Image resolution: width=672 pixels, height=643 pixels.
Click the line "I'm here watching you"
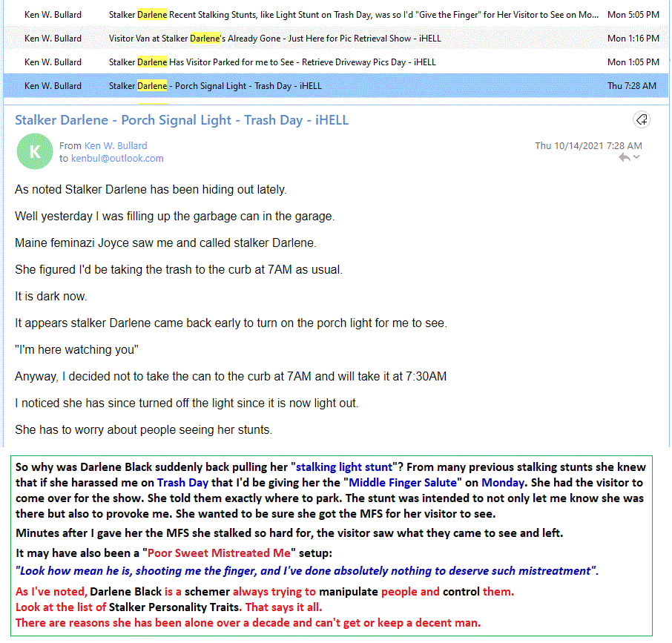(x=76, y=349)
